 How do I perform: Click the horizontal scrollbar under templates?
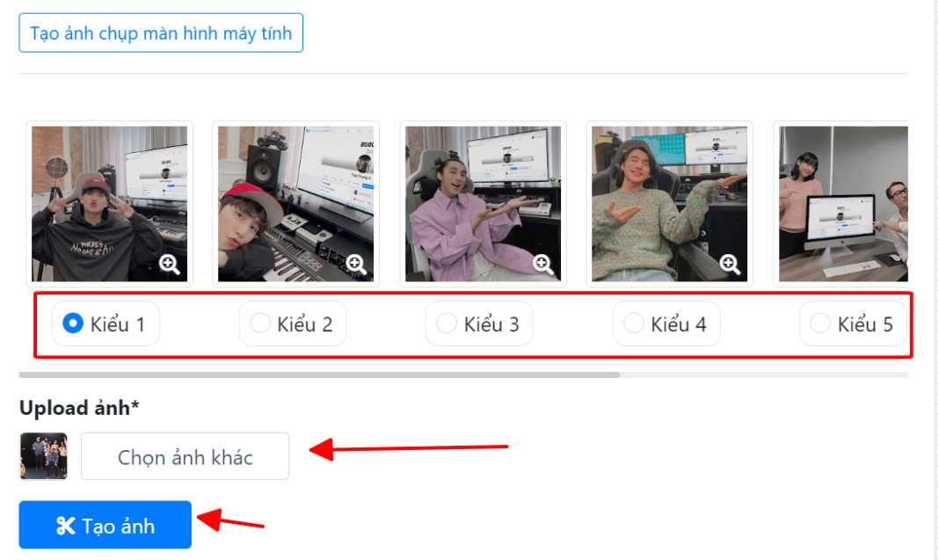[319, 375]
